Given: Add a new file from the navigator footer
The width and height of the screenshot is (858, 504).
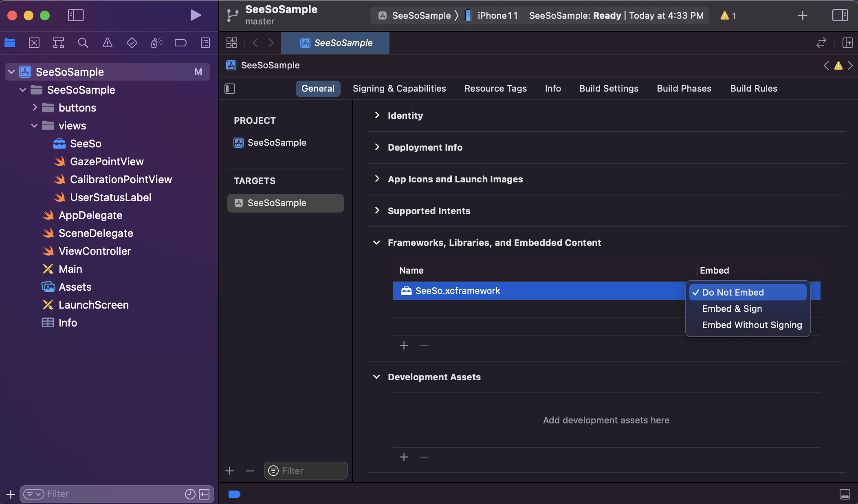Looking at the screenshot, I should point(11,494).
